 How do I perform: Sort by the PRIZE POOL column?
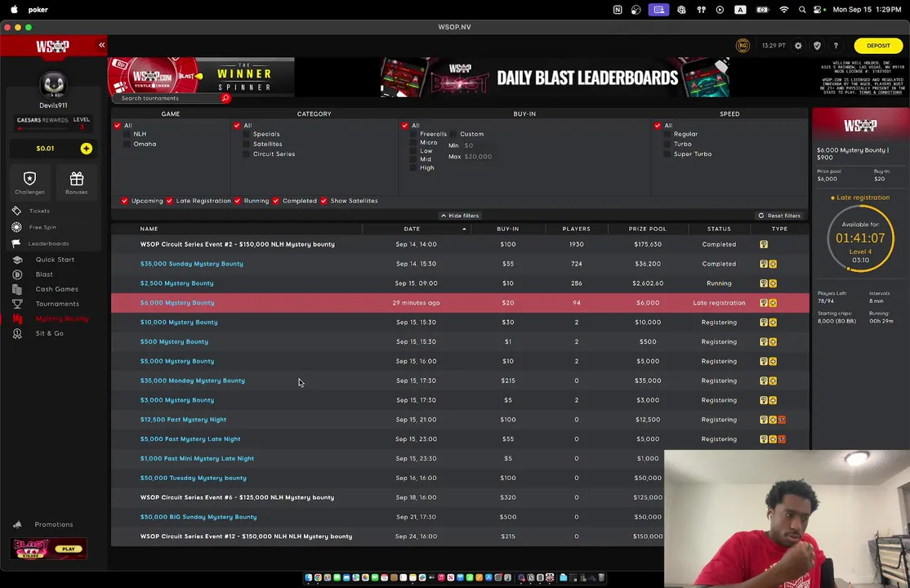pyautogui.click(x=647, y=229)
